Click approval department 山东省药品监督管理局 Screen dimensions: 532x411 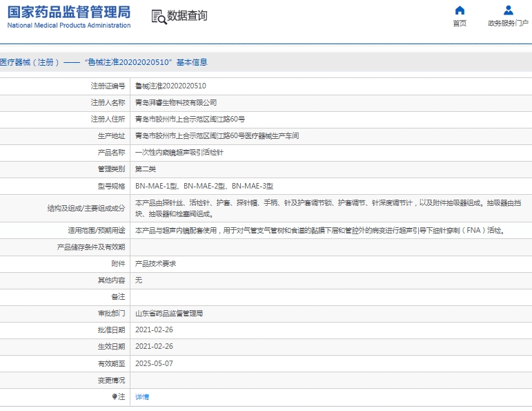coord(169,314)
